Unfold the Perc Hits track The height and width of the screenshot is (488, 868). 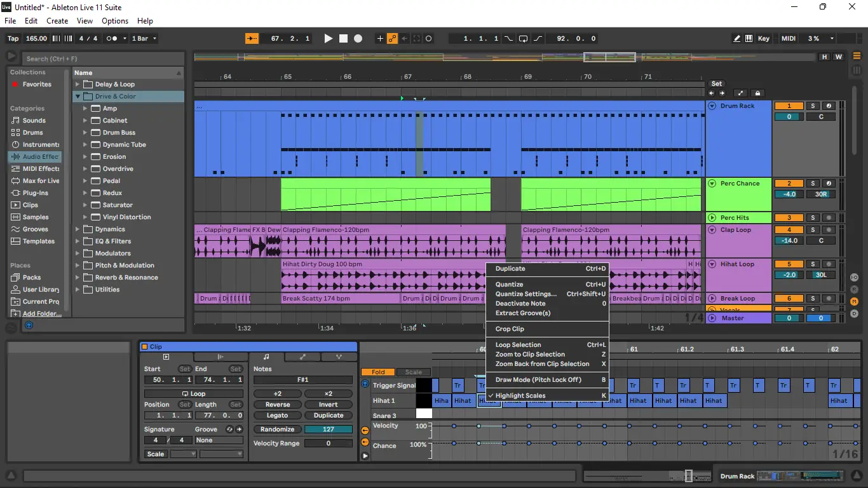coord(712,218)
